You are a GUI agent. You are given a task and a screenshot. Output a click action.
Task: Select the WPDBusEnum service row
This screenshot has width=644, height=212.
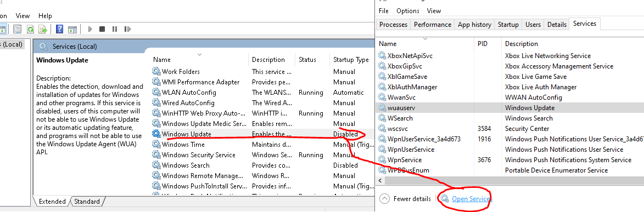[x=510, y=170]
